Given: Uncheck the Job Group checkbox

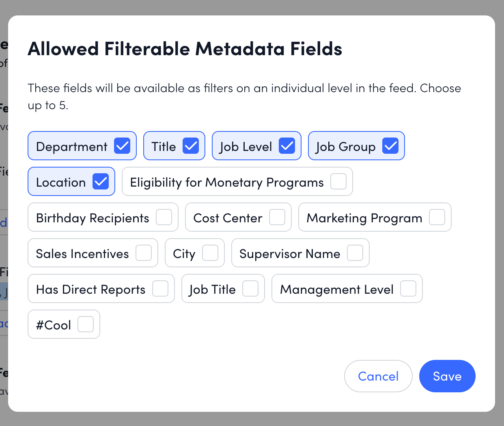Looking at the screenshot, I should pos(390,146).
